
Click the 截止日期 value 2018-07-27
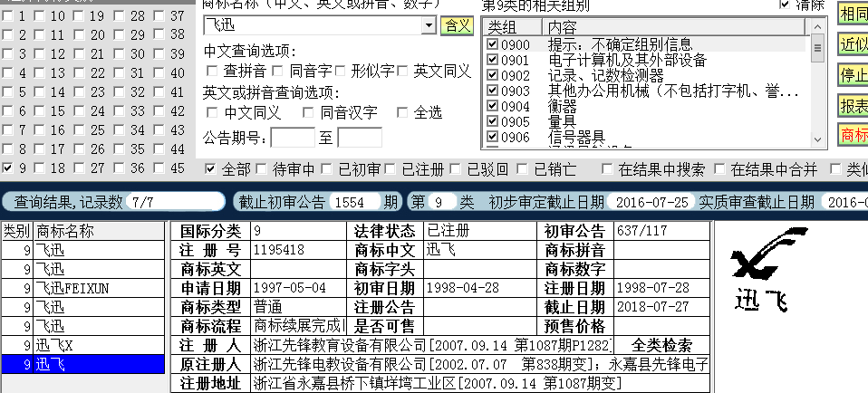point(662,307)
